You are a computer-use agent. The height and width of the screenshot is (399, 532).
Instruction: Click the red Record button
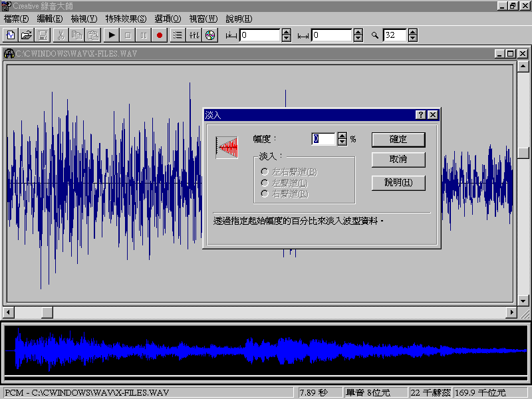(160, 35)
